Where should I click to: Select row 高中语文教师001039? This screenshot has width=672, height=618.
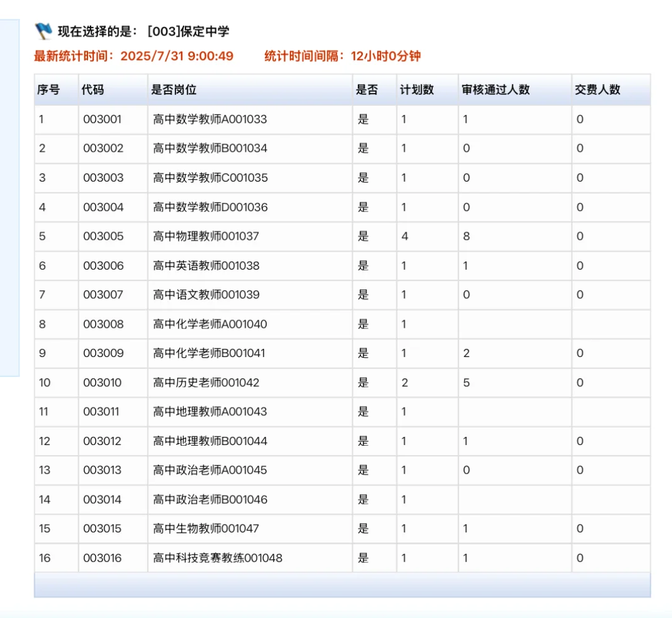coord(342,295)
